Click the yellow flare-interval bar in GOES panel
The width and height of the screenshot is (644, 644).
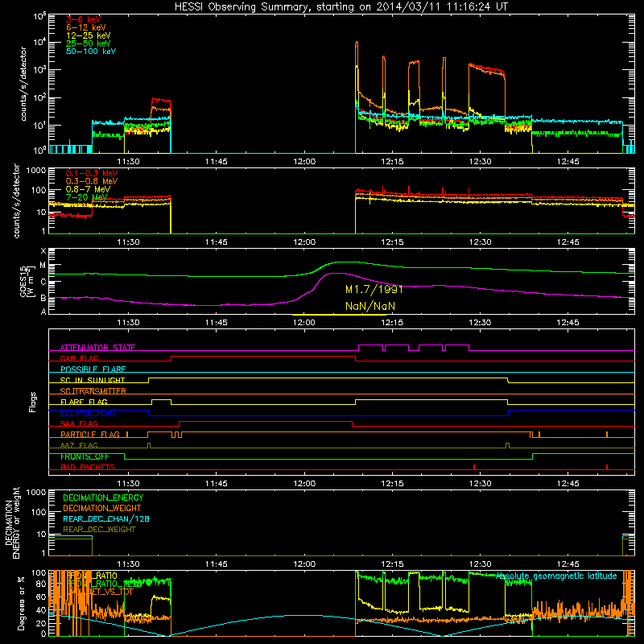click(x=339, y=315)
